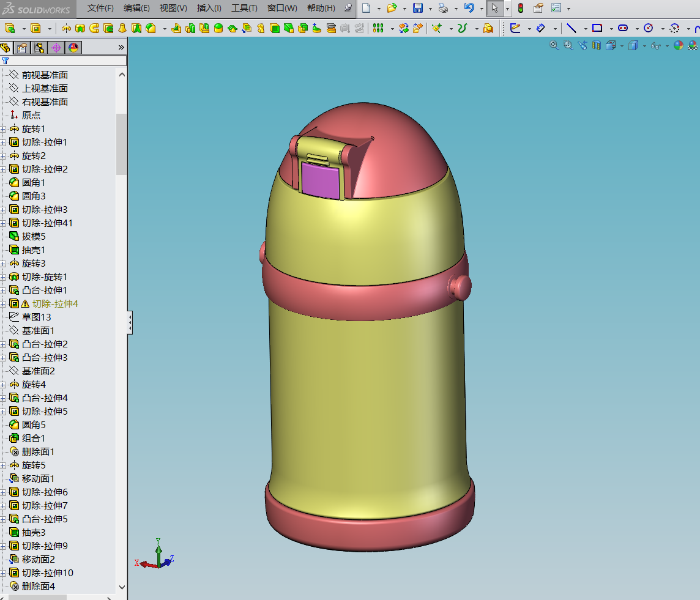
Task: Click the Straight Slot sketch tool
Action: click(x=623, y=29)
